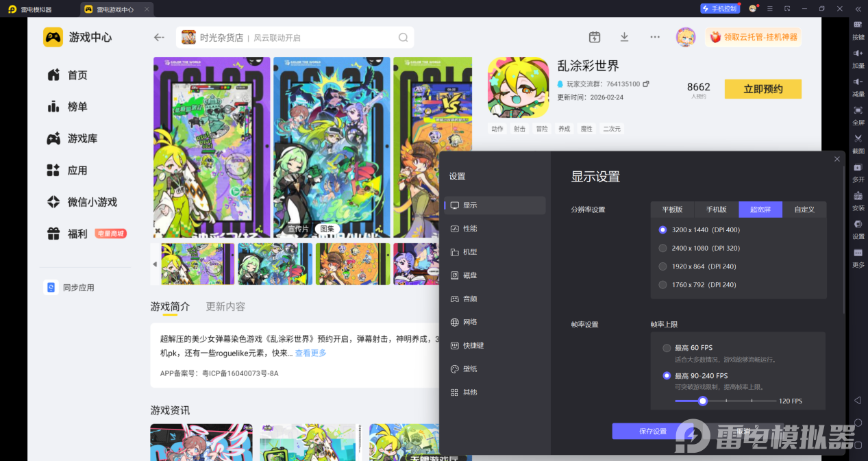Screen dimensions: 868x461
Task: Tap the Android recent apps square button
Action: coord(857,444)
